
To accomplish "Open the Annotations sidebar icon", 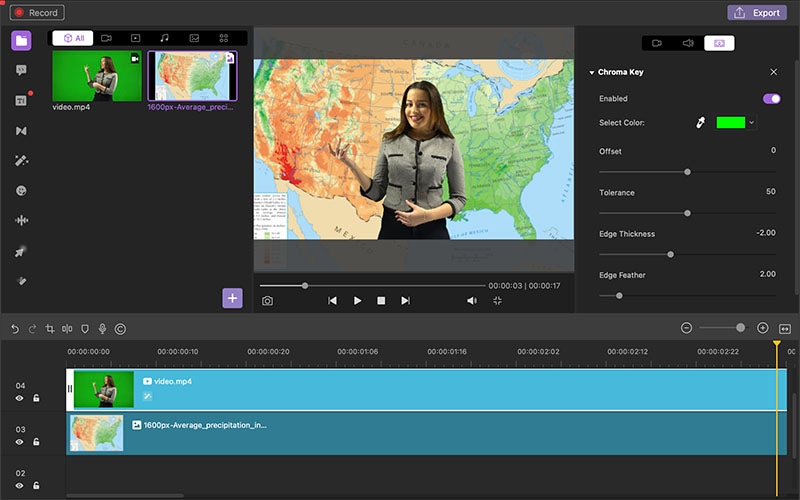I will pos(21,70).
